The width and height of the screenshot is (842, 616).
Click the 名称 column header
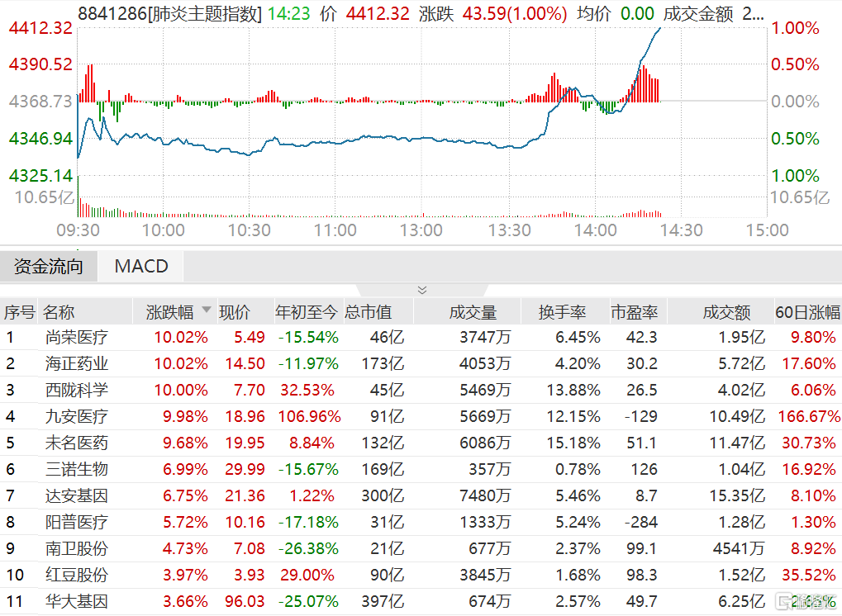59,312
